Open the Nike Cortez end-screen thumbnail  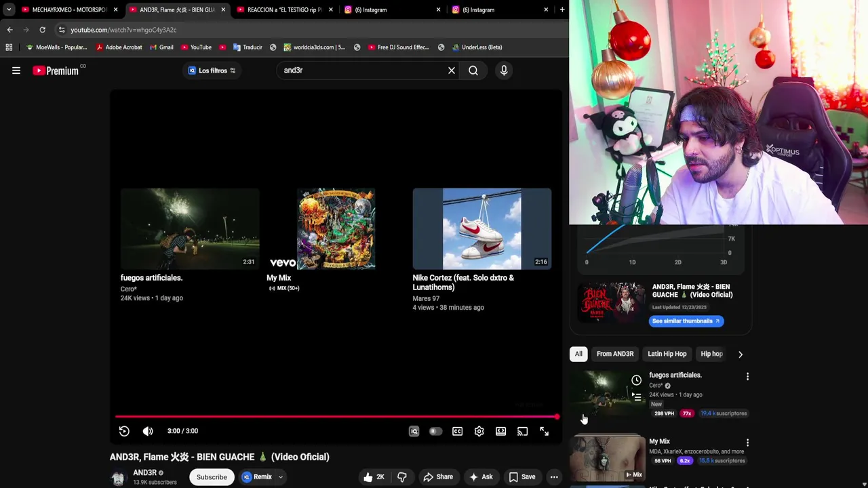(482, 229)
